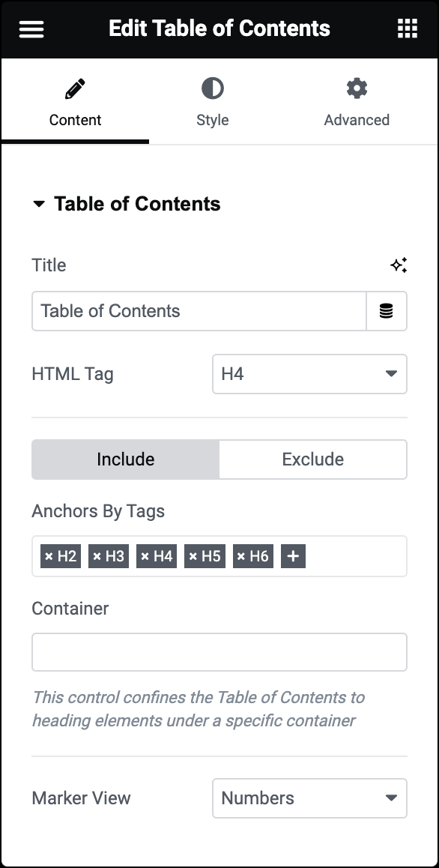This screenshot has width=439, height=868.
Task: Switch to the Style tab
Action: (x=213, y=103)
